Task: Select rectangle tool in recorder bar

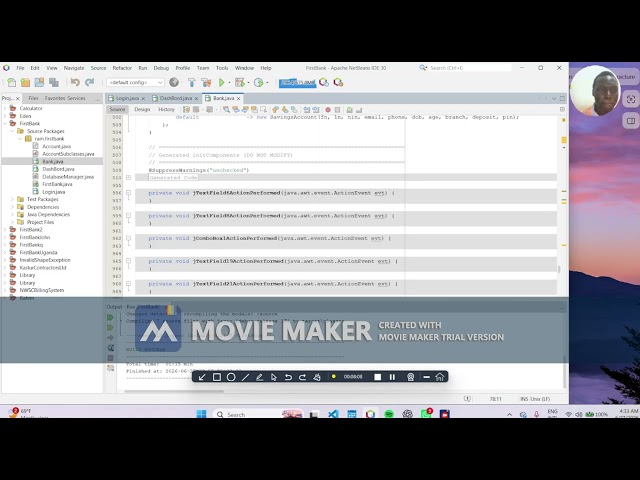Action: click(x=217, y=377)
